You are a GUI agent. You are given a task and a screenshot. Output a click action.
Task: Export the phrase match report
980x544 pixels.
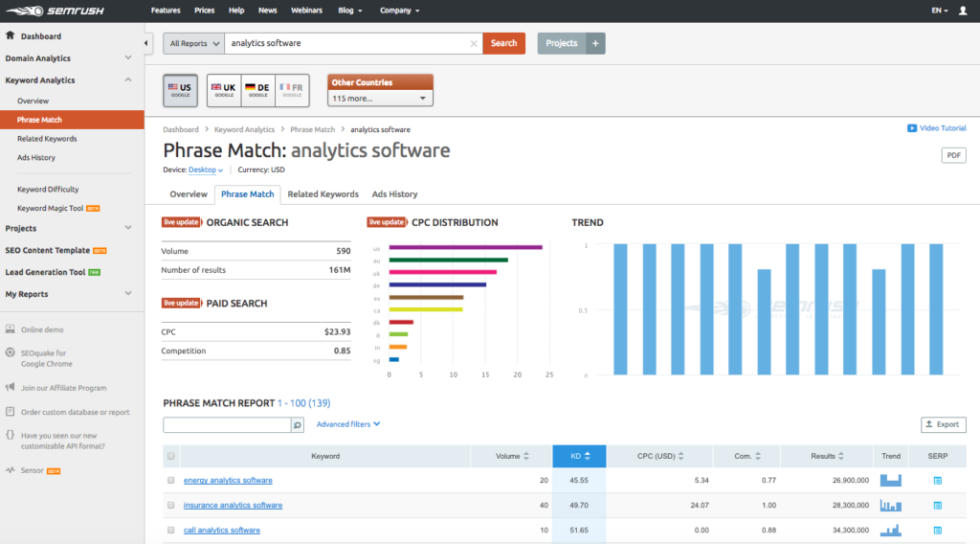pos(943,424)
